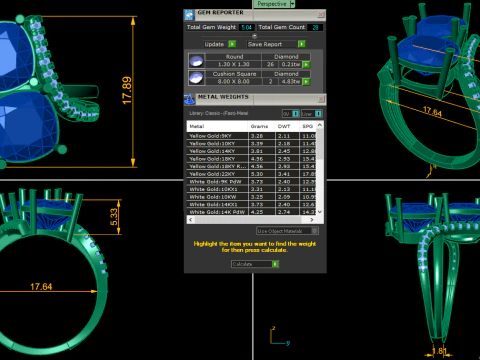Screen dimensions: 480x360
Task: Open the Perspective viewport dropdown arrow
Action: tap(292, 4)
